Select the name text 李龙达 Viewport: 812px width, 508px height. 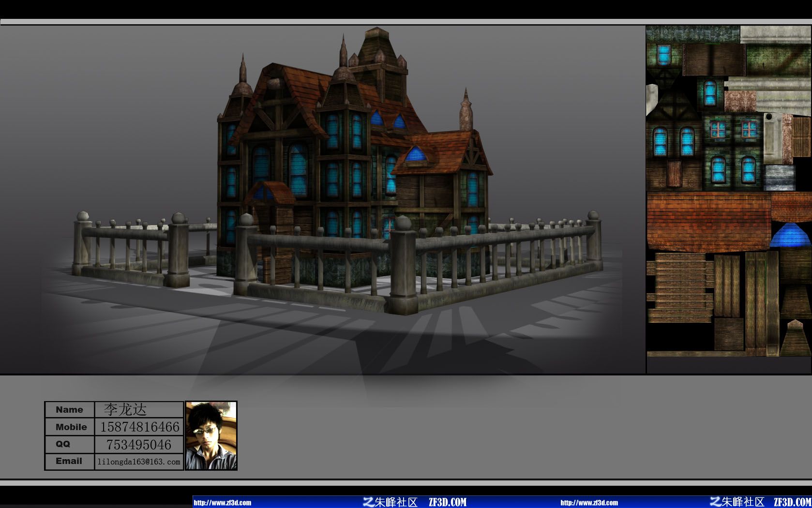tap(125, 410)
